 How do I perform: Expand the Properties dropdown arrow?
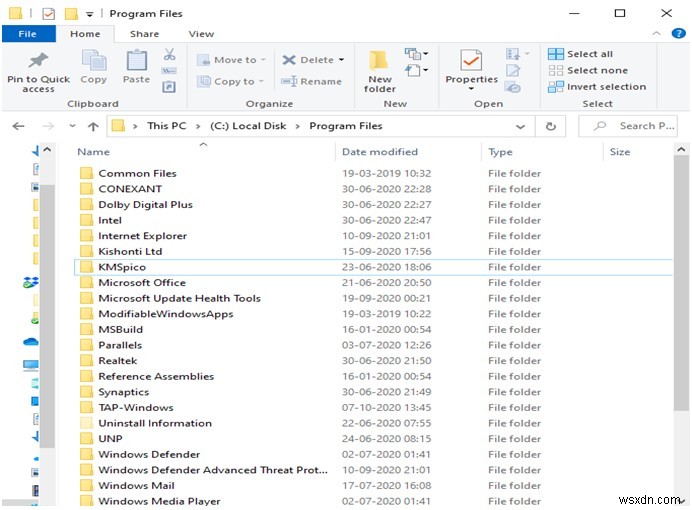(x=471, y=89)
